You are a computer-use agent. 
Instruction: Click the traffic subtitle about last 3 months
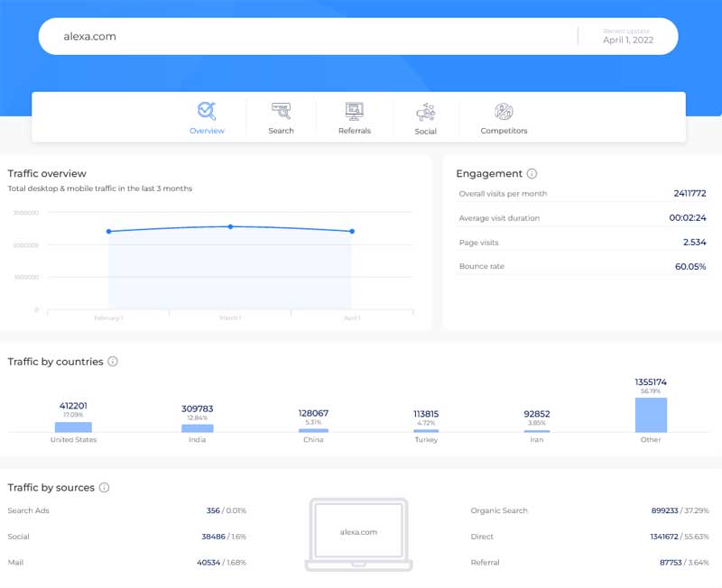click(100, 188)
